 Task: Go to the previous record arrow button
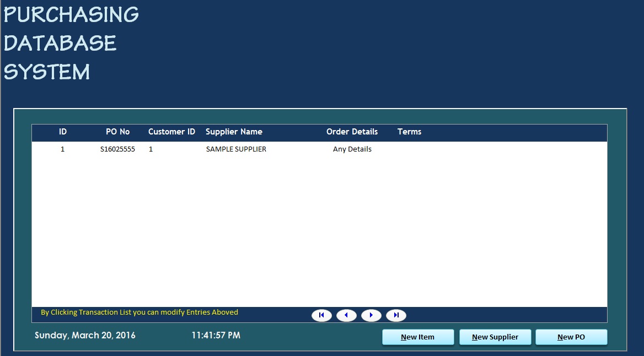(346, 315)
